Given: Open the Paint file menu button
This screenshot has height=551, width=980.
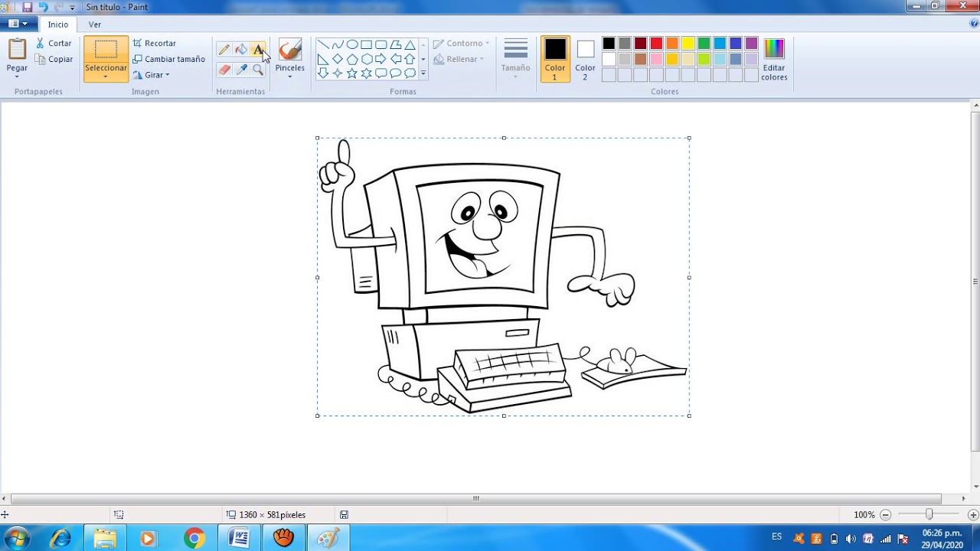Looking at the screenshot, I should 18,24.
